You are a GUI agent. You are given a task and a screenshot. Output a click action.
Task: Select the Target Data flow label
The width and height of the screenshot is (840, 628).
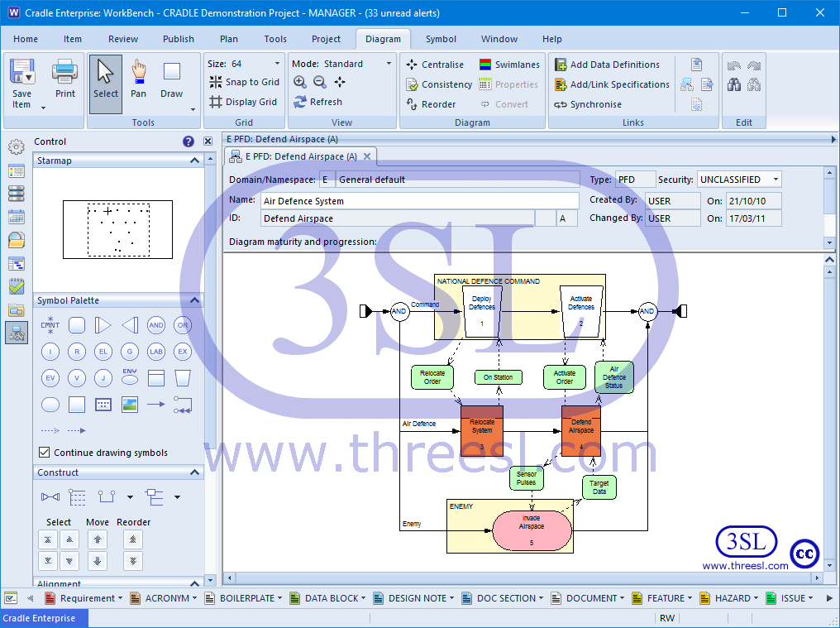(599, 487)
